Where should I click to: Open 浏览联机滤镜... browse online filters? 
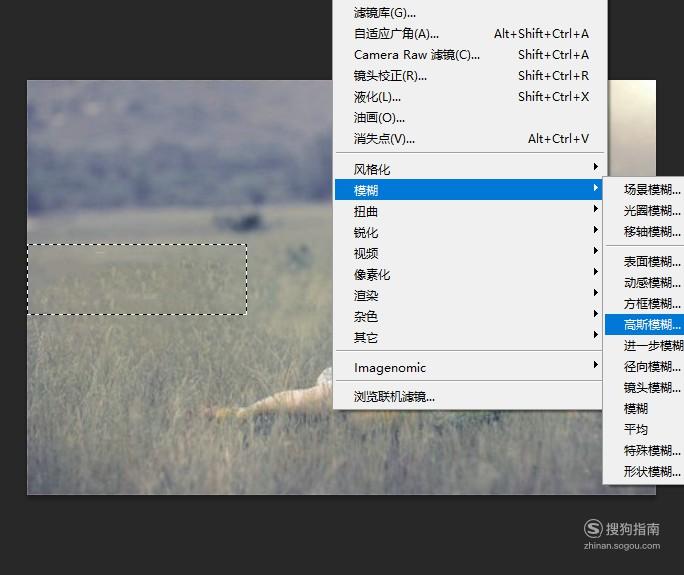[x=469, y=397]
